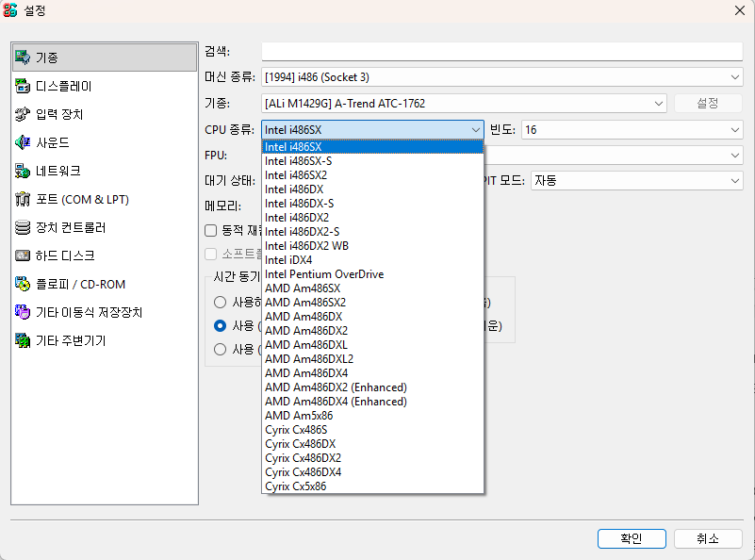Choose Intel i486SX from the list
This screenshot has height=560, width=755.
tap(372, 147)
